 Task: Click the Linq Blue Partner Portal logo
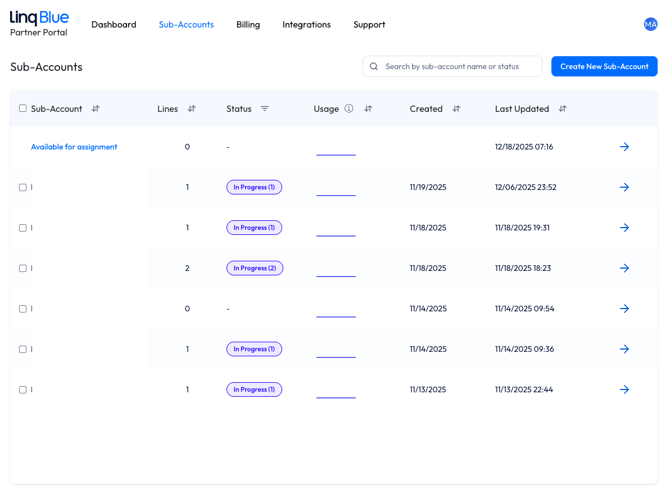[39, 24]
